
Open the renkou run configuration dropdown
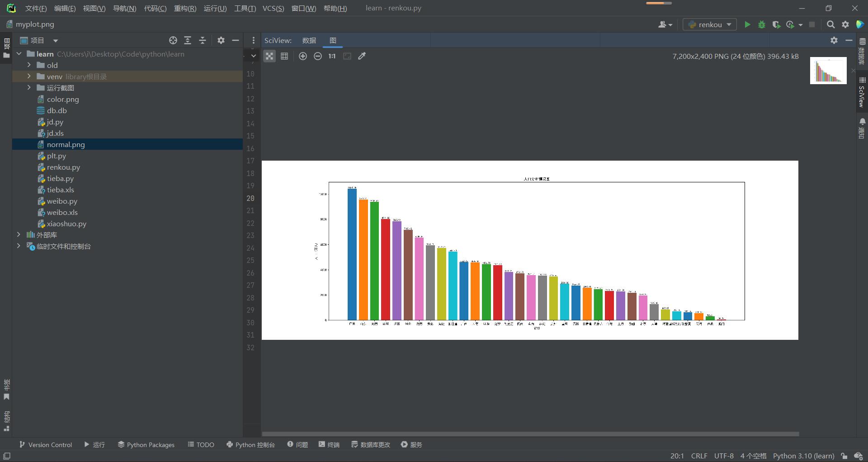point(710,24)
